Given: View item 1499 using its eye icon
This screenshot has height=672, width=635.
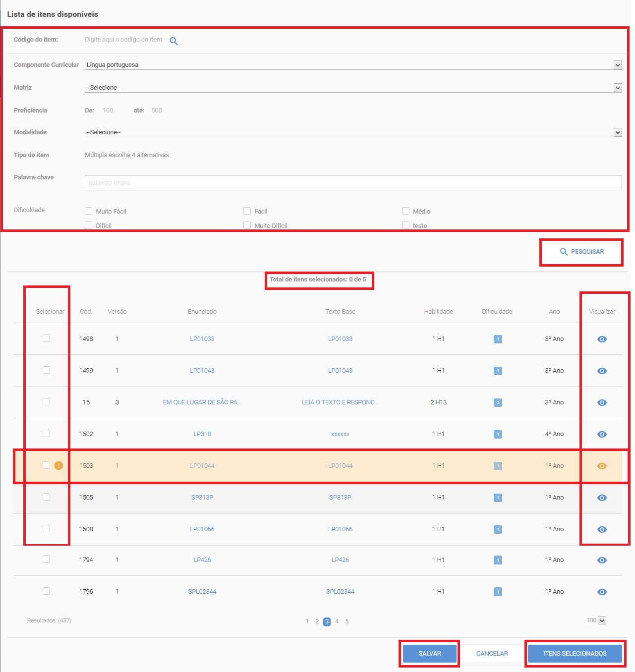Looking at the screenshot, I should pos(602,371).
